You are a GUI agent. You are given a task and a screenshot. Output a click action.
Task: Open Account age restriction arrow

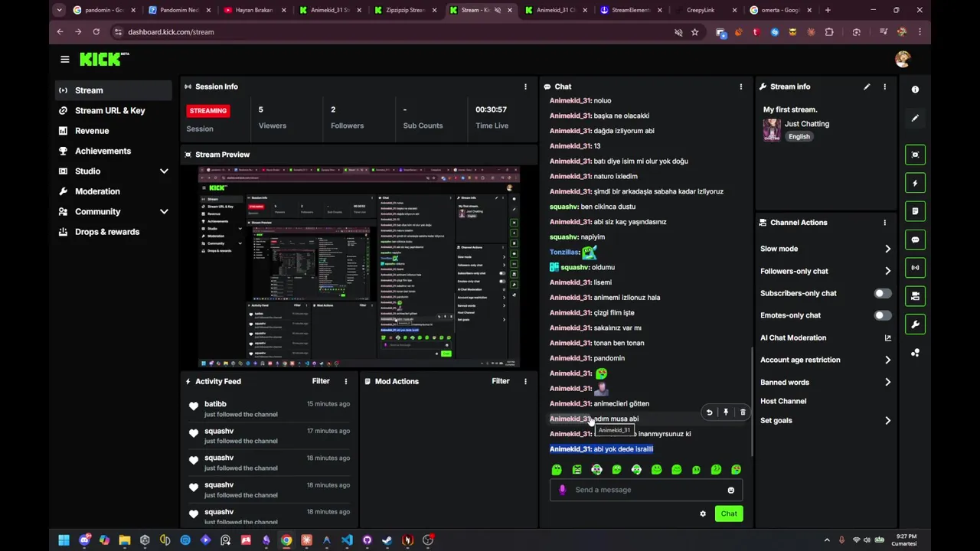(887, 360)
